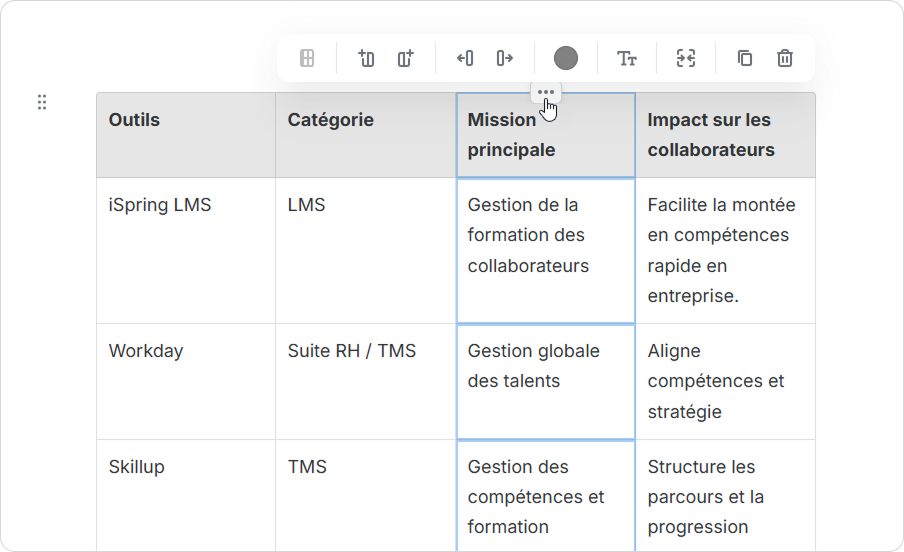
Task: Select the "Skillup" table cell
Action: (185, 496)
